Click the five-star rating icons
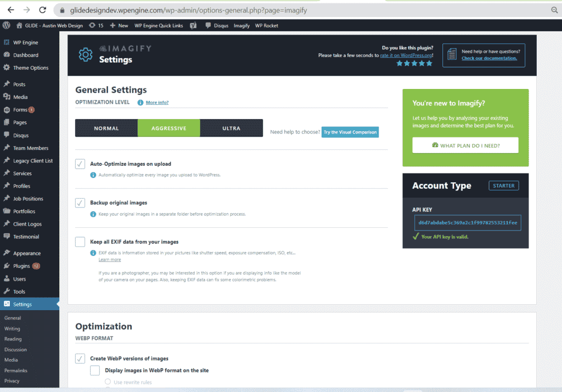The height and width of the screenshot is (392, 562). (414, 64)
